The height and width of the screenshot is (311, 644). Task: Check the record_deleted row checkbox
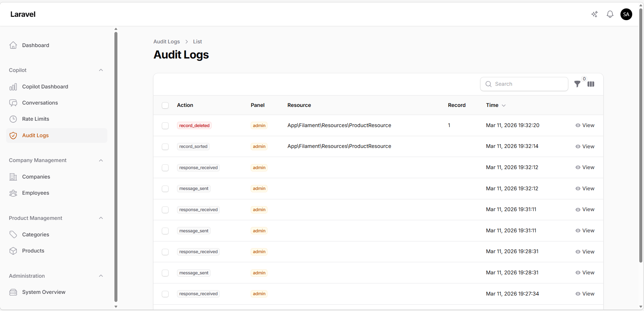point(165,125)
